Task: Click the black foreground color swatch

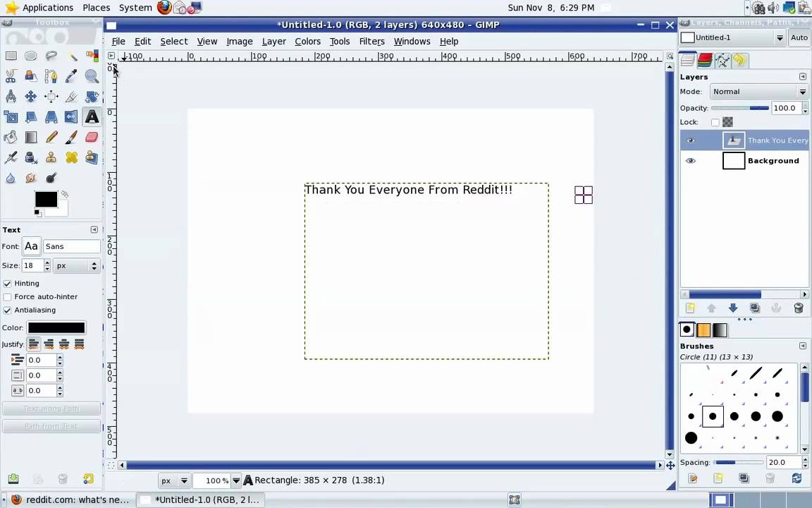Action: tap(46, 199)
